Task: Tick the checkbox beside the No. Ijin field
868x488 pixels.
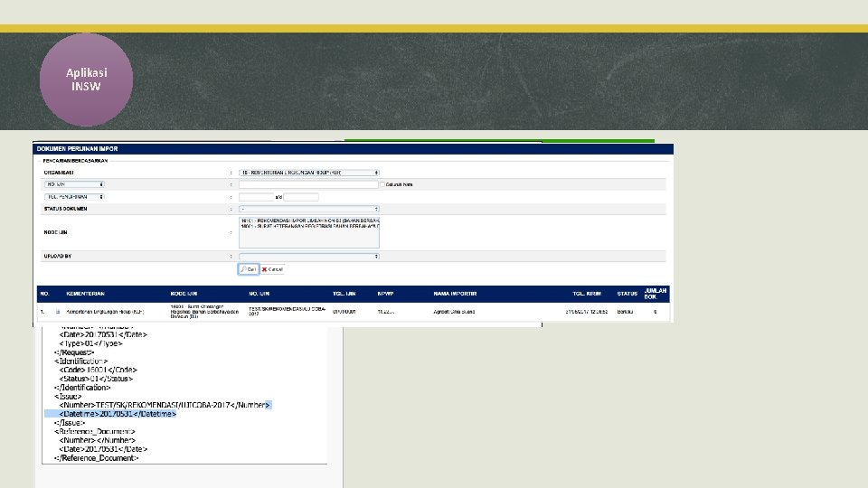Action: coord(382,184)
